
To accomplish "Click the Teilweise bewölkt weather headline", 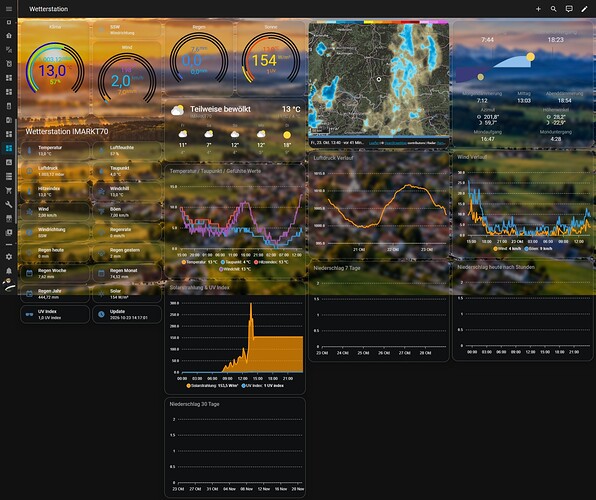I will tap(220, 109).
